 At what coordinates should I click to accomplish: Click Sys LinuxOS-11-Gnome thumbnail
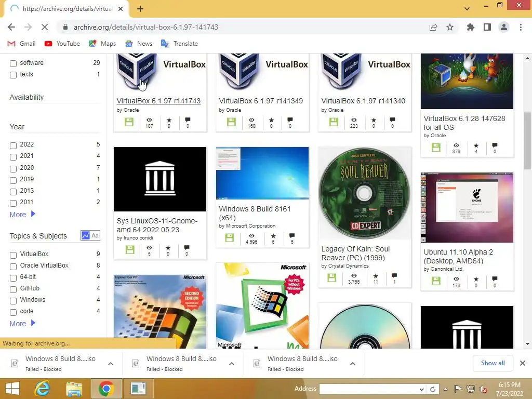[160, 179]
